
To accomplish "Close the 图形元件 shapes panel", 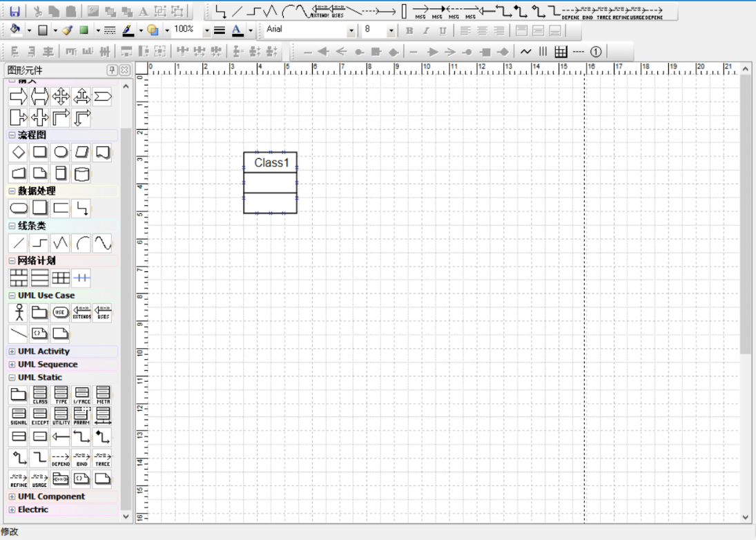I will point(124,70).
